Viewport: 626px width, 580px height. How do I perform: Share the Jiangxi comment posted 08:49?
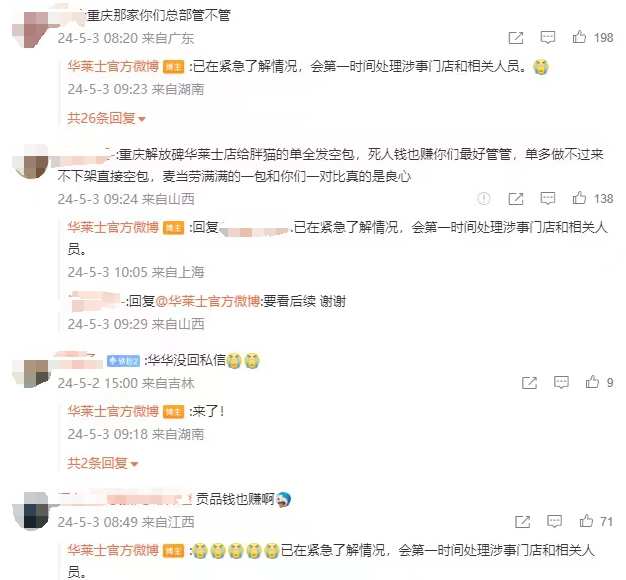point(523,521)
